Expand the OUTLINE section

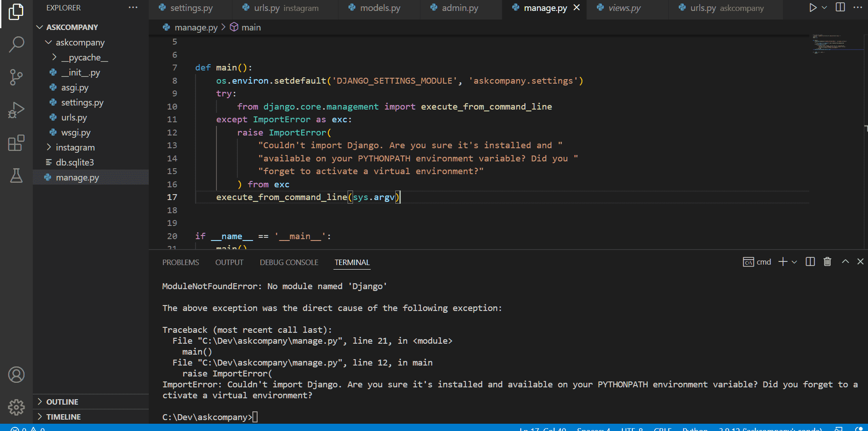click(62, 402)
